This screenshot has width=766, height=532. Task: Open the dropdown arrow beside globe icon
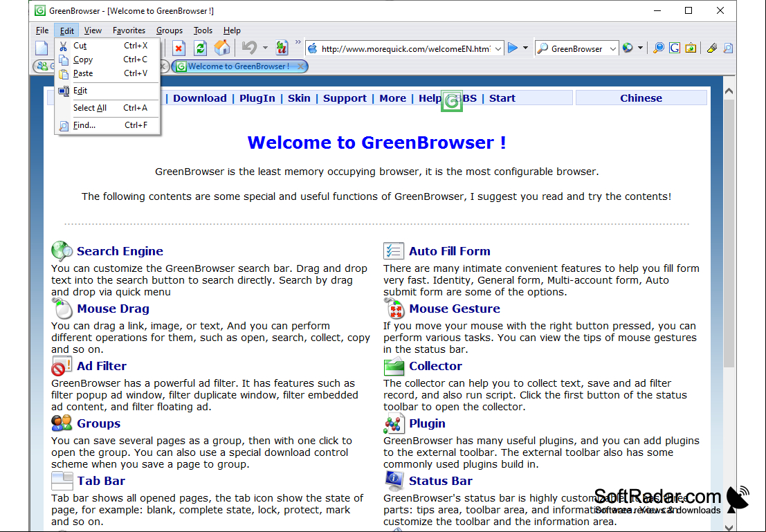click(x=640, y=48)
